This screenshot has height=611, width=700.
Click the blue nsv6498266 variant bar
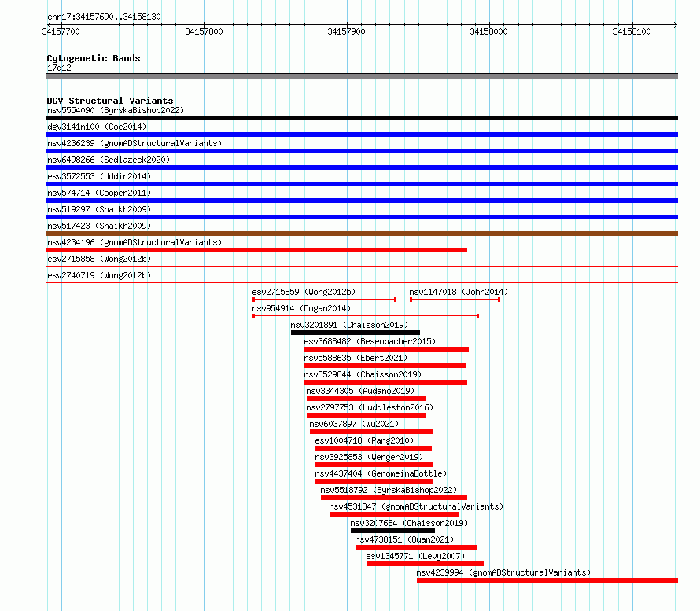point(362,167)
